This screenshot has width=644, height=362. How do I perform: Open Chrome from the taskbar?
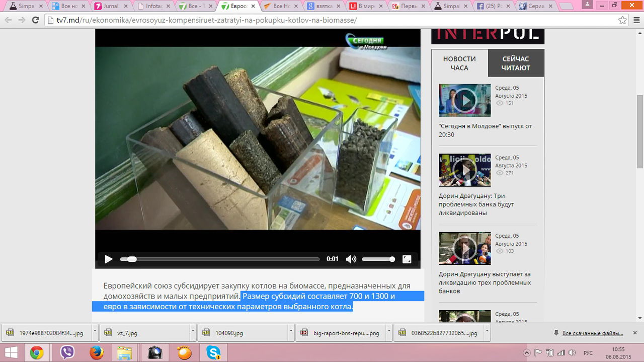click(x=36, y=352)
